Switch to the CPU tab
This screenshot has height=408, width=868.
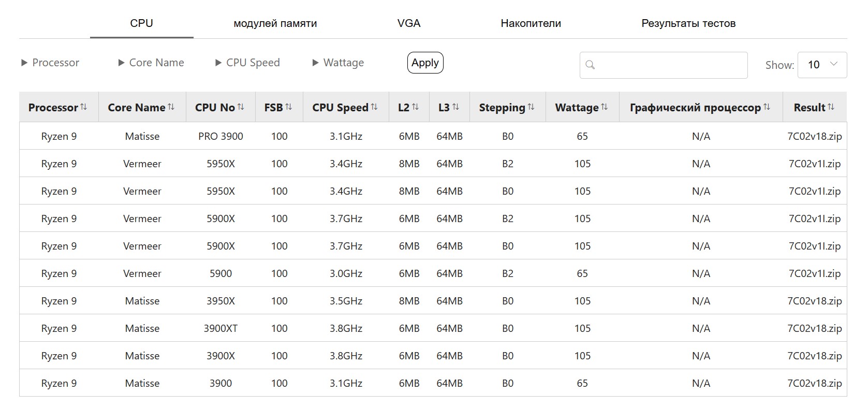[141, 23]
